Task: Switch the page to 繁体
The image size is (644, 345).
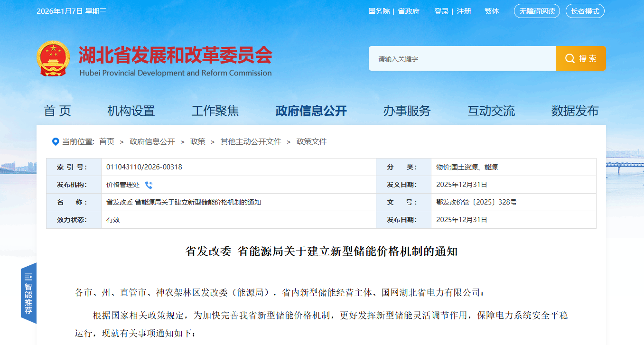Action: pos(492,11)
